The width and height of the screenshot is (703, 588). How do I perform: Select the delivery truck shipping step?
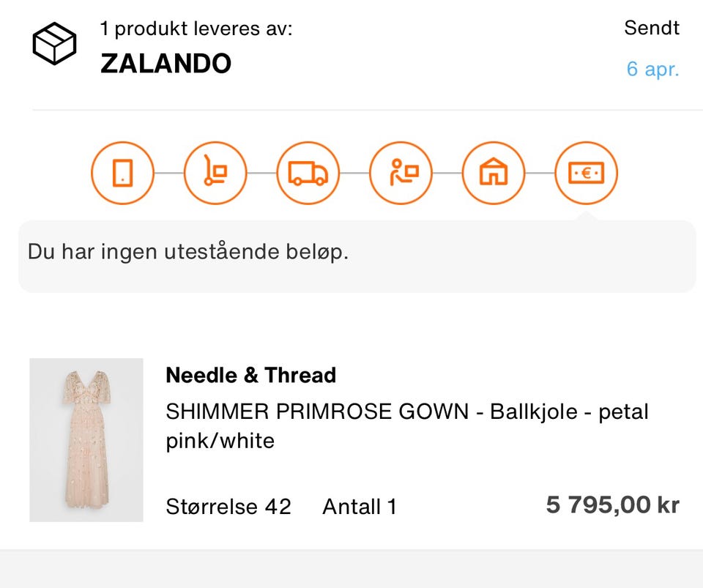(x=308, y=174)
